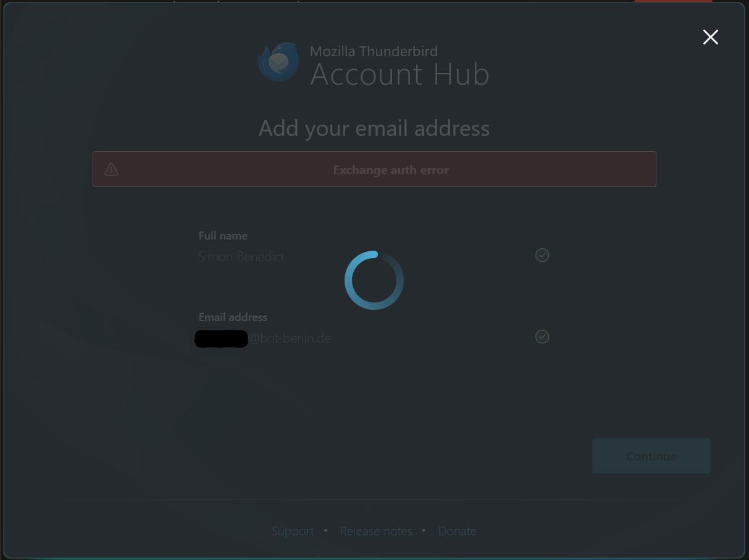Screen dimensions: 749x560
Task: Click the Continue button
Action: [651, 456]
